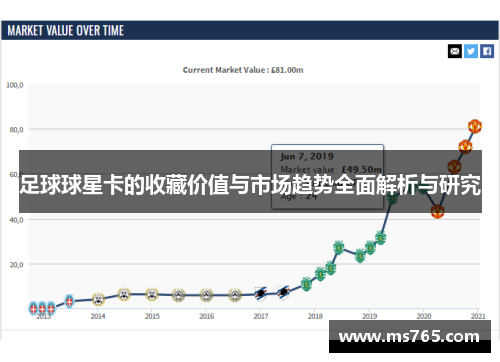Select the Sampdoria crest marker at mid-2017
The image size is (500, 362).
(x=283, y=293)
